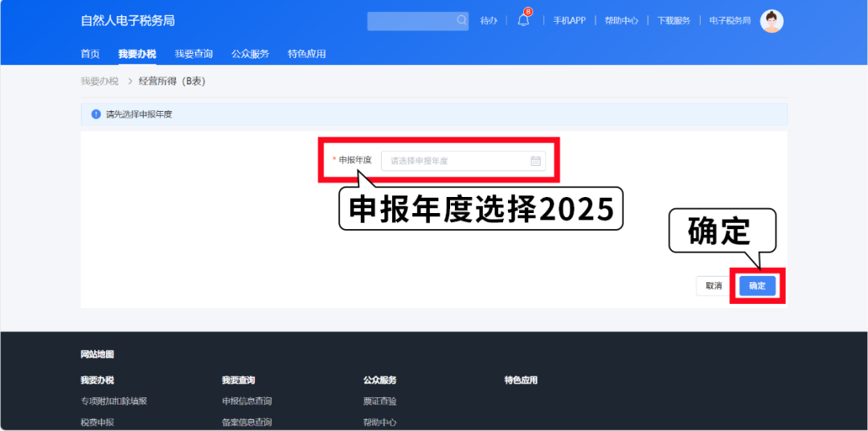The height and width of the screenshot is (431, 868).
Task: Open 票证查验 footer link
Action: tap(379, 401)
